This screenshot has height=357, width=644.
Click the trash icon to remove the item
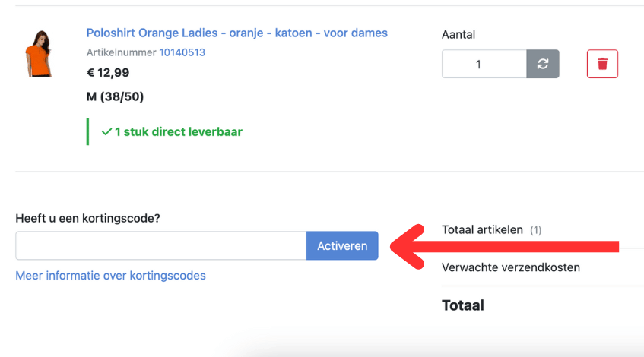[602, 64]
